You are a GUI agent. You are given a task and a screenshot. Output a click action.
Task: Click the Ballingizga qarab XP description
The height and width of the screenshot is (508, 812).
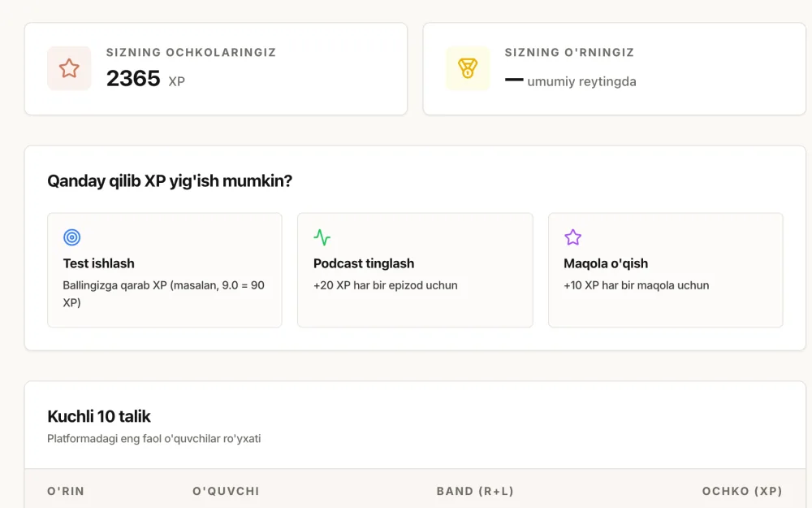point(164,293)
